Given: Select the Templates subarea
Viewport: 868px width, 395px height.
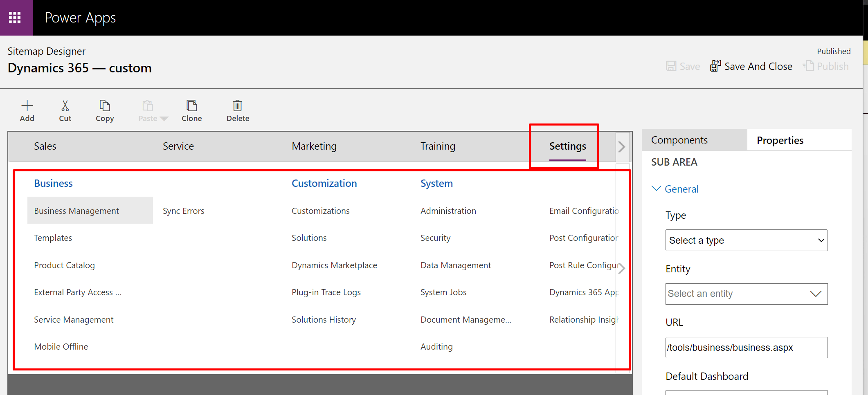Looking at the screenshot, I should point(53,238).
